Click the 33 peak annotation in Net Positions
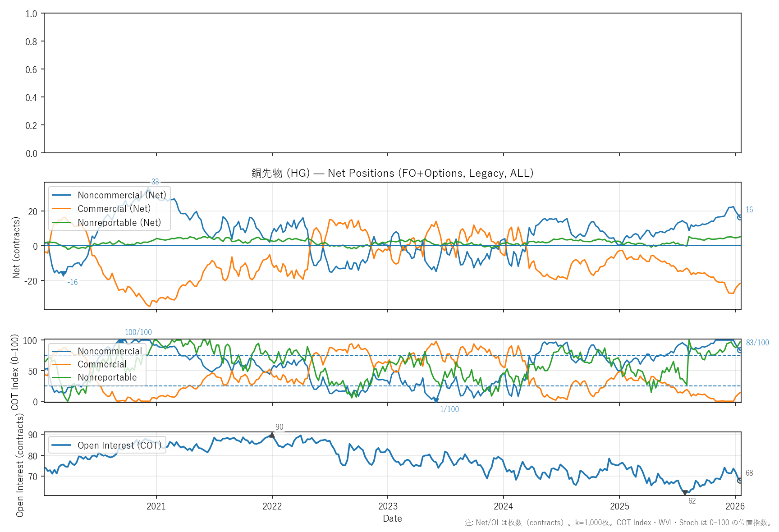 coord(155,182)
